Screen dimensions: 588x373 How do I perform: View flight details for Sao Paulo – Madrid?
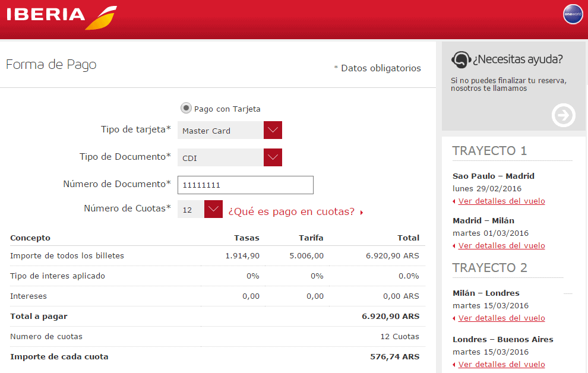coord(501,201)
